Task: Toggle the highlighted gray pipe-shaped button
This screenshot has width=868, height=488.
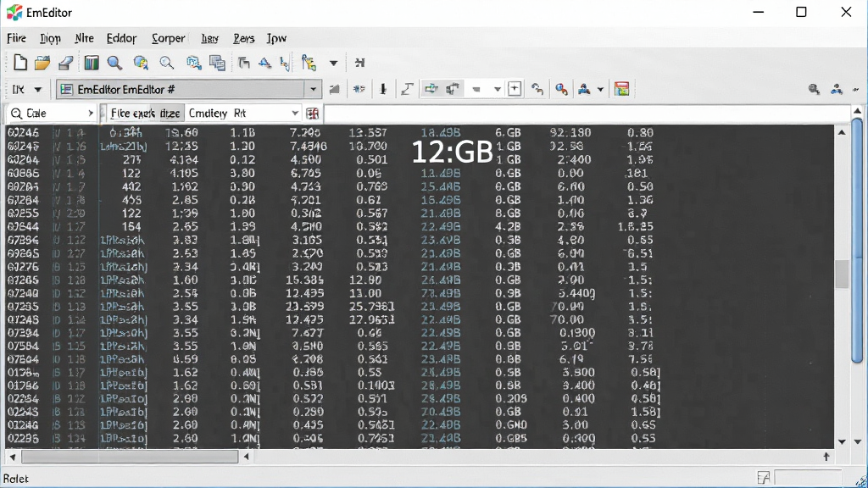Action: pyautogui.click(x=453, y=89)
